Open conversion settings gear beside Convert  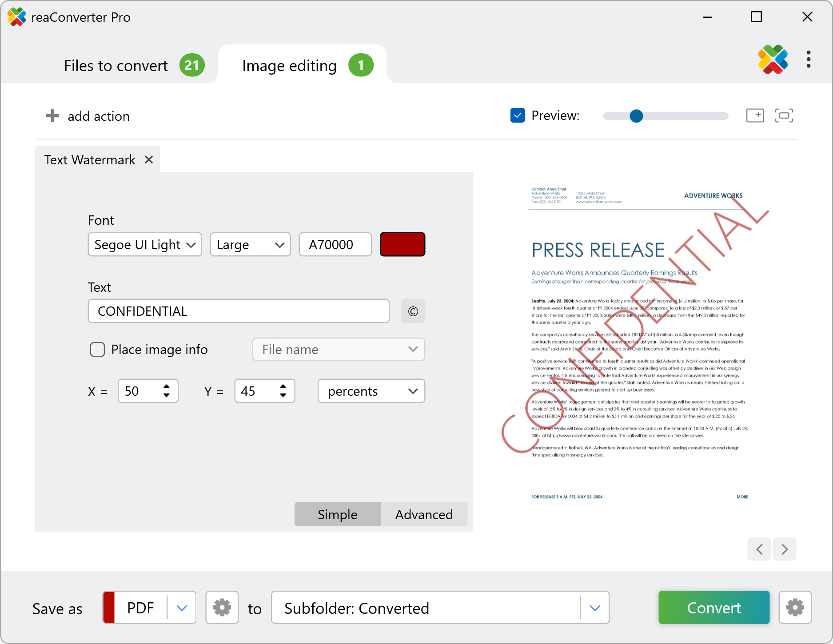[x=795, y=607]
